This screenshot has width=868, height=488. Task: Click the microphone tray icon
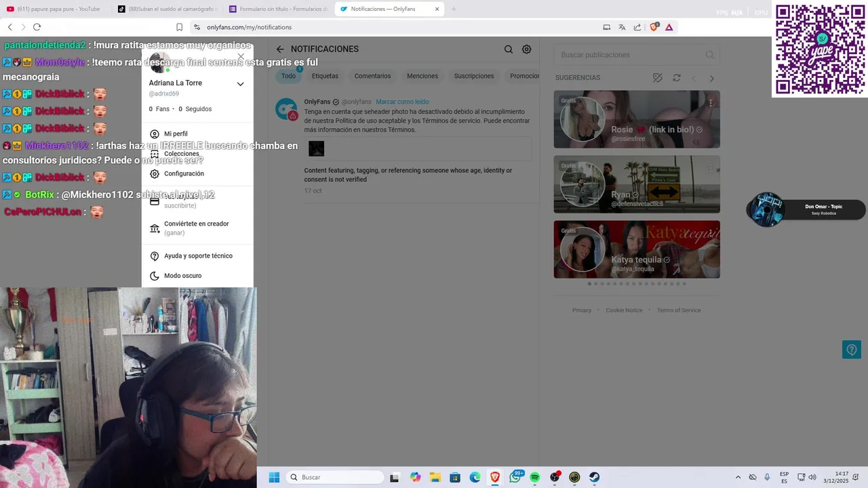(767, 477)
